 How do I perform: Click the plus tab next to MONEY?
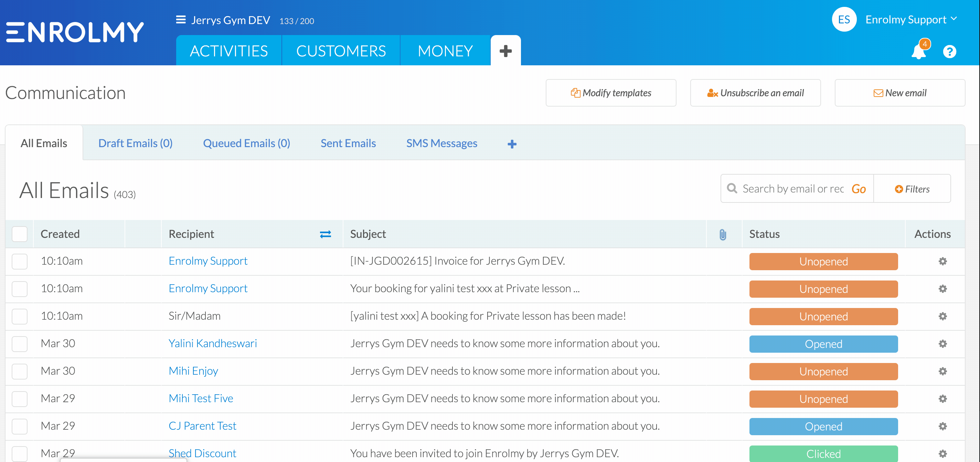(505, 51)
